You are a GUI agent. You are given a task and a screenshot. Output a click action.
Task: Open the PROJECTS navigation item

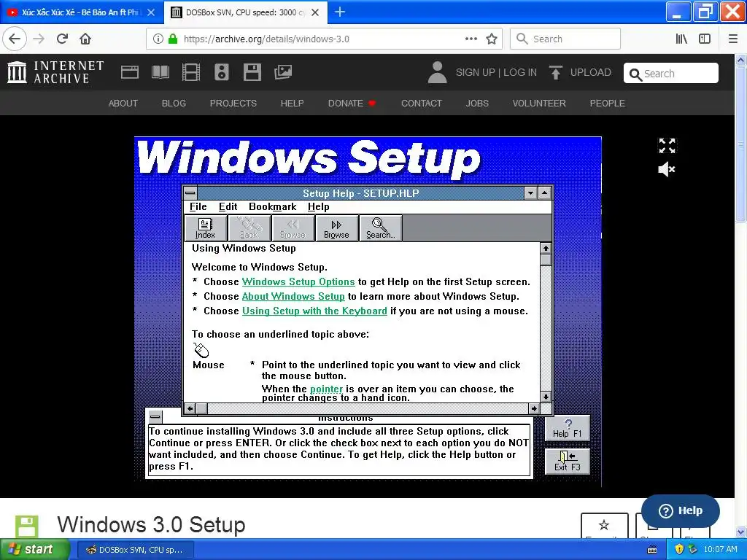pyautogui.click(x=233, y=104)
